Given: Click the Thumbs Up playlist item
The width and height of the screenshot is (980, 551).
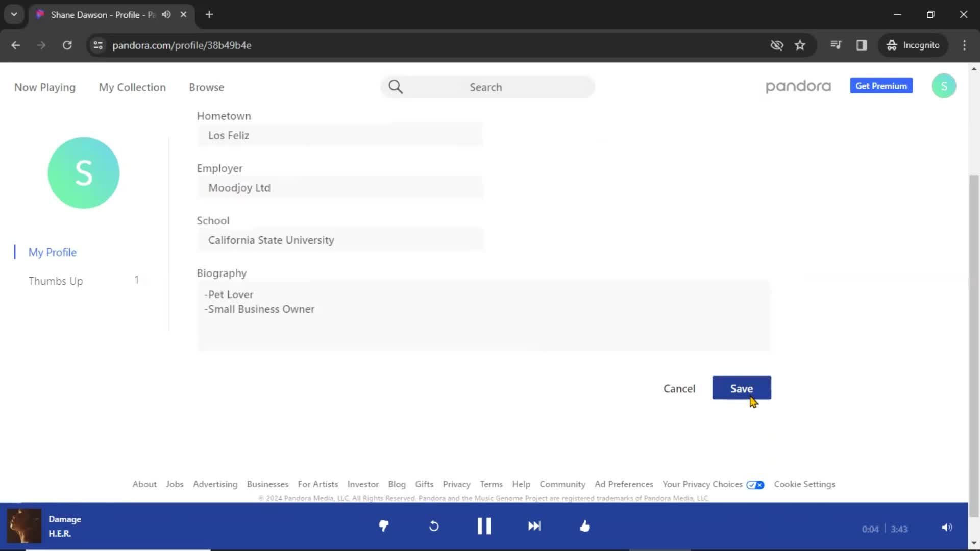Looking at the screenshot, I should point(55,281).
